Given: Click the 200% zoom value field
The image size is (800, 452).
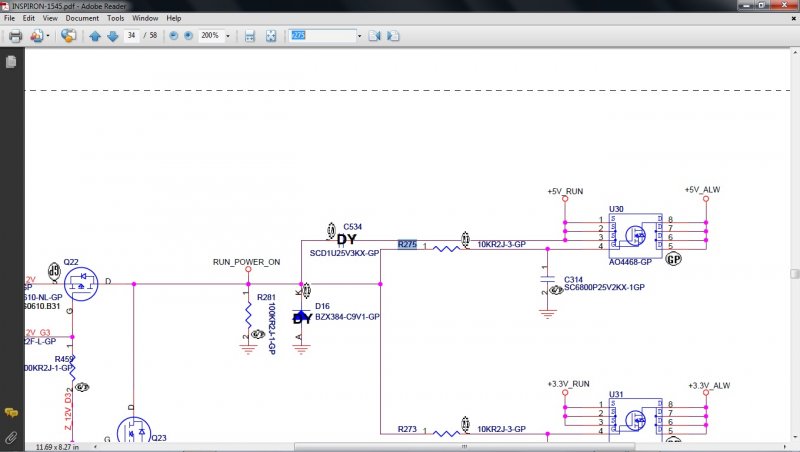Looking at the screenshot, I should 210,36.
